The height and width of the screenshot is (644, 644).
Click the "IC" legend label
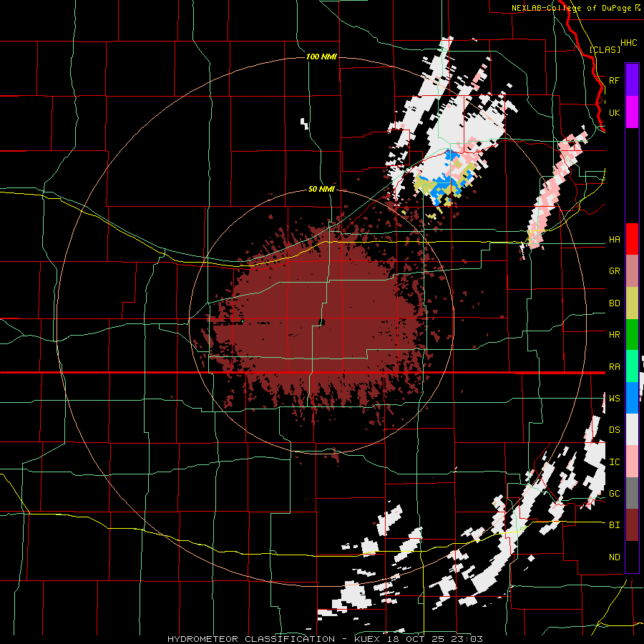click(614, 462)
